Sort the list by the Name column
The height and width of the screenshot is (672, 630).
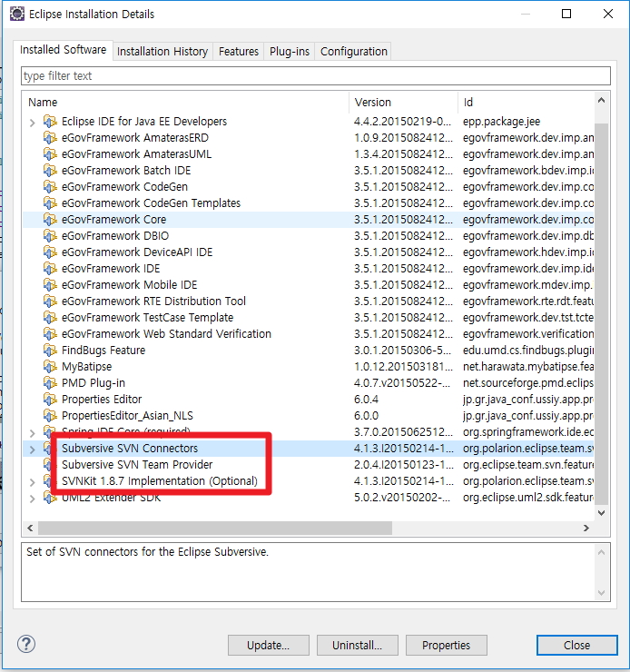click(185, 103)
